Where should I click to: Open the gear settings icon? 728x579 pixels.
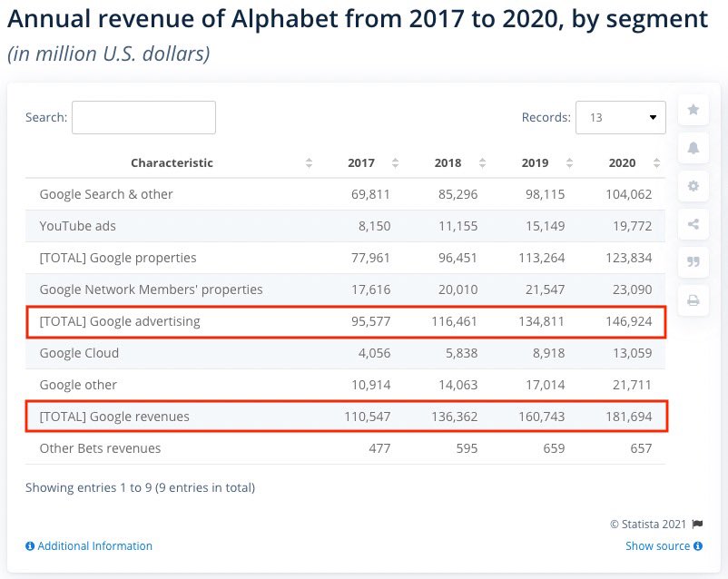pyautogui.click(x=694, y=186)
